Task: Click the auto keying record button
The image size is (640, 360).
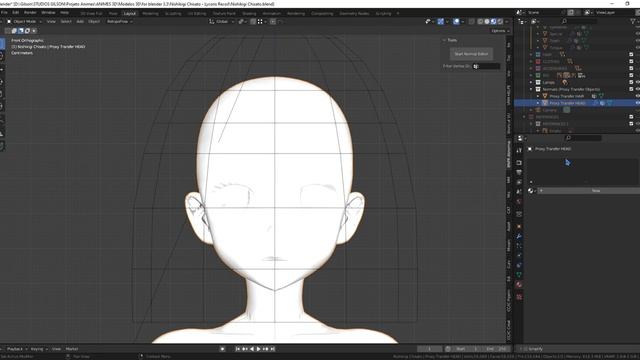Action: coord(222,349)
